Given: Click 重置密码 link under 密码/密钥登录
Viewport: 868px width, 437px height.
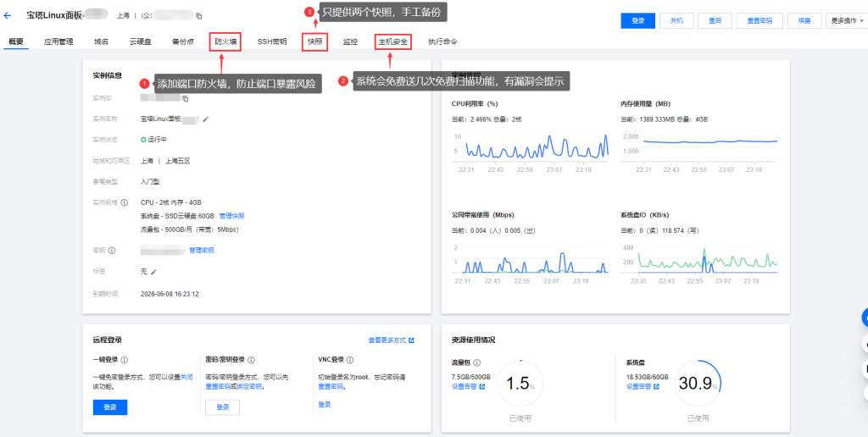Looking at the screenshot, I should click(x=216, y=387).
